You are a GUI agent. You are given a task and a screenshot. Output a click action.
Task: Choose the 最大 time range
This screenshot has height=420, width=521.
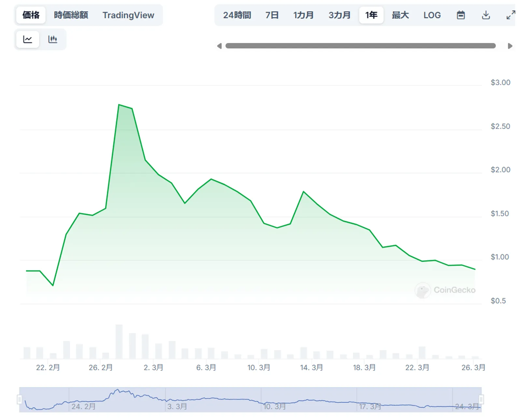[x=400, y=15]
